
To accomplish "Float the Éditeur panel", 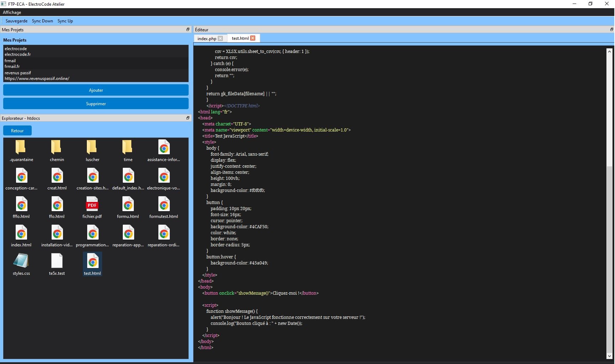I will [x=611, y=30].
